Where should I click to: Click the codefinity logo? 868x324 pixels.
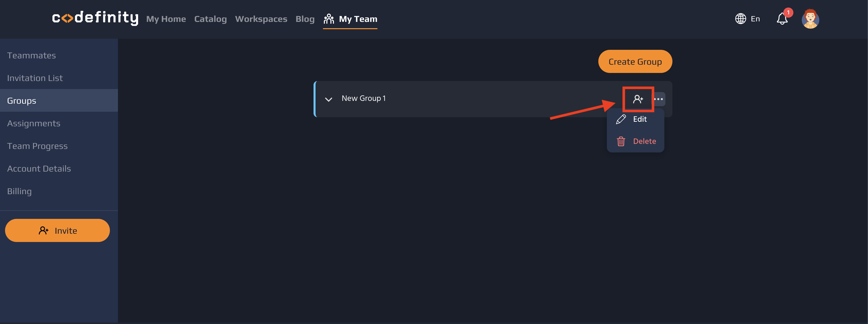(95, 19)
